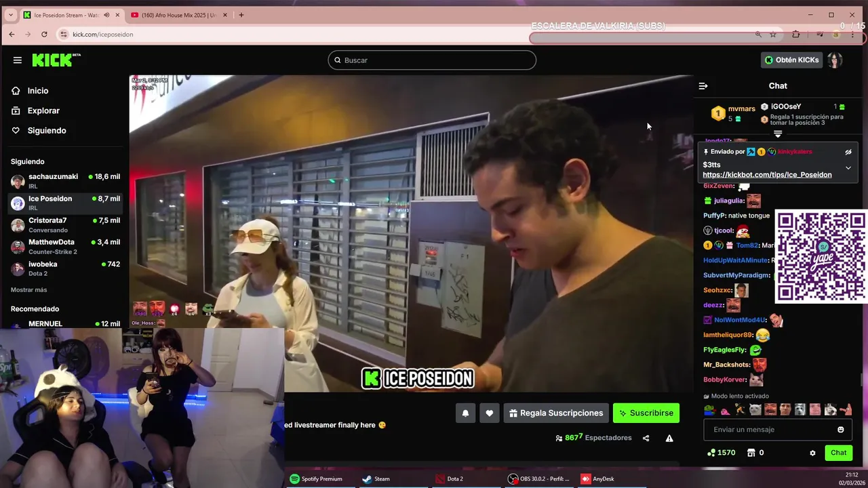
Task: Select Ice Poseidon in followed list
Action: click(x=65, y=203)
